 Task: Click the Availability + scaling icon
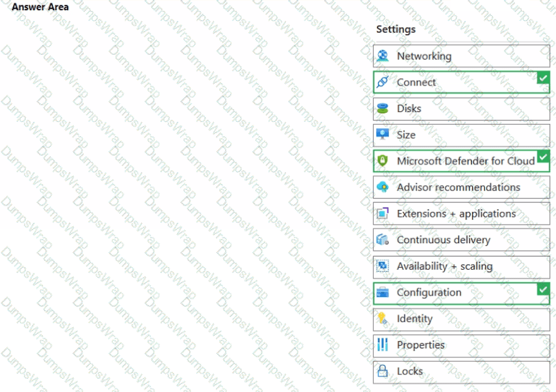pyautogui.click(x=383, y=266)
